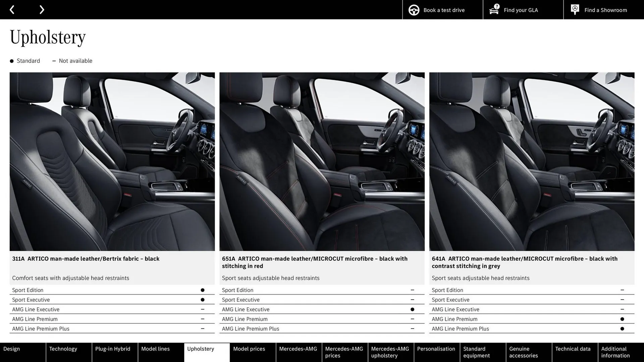Click the Find your GLA car icon
Image resolution: width=644 pixels, height=362 pixels.
point(494,10)
